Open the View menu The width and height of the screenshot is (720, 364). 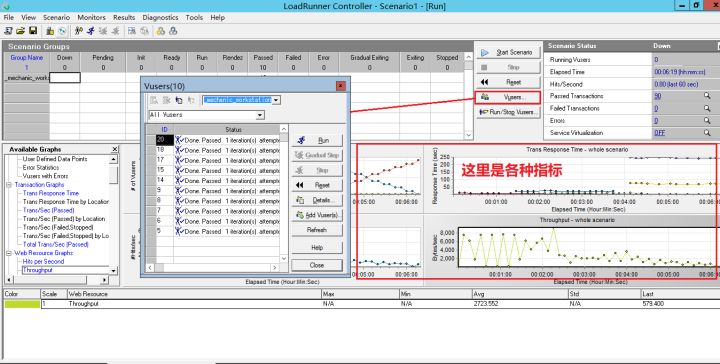coord(28,17)
